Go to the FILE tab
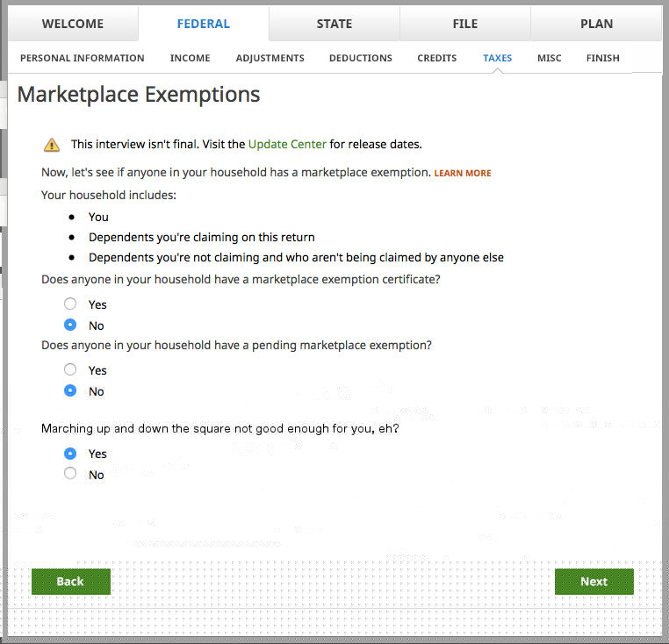Viewport: 669px width, 644px height. (464, 24)
